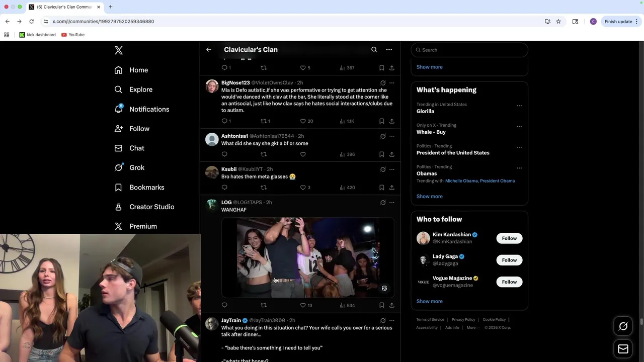The image size is (644, 362).
Task: Follow Kim Kardashian
Action: pos(509,238)
